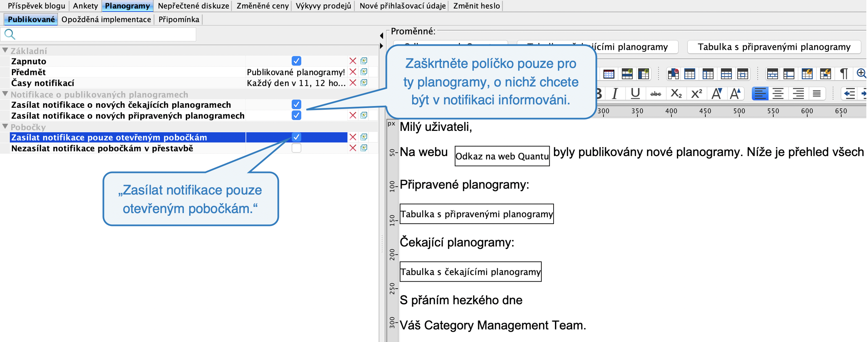Align text left
Image resolution: width=868 pixels, height=342 pixels.
pyautogui.click(x=761, y=93)
